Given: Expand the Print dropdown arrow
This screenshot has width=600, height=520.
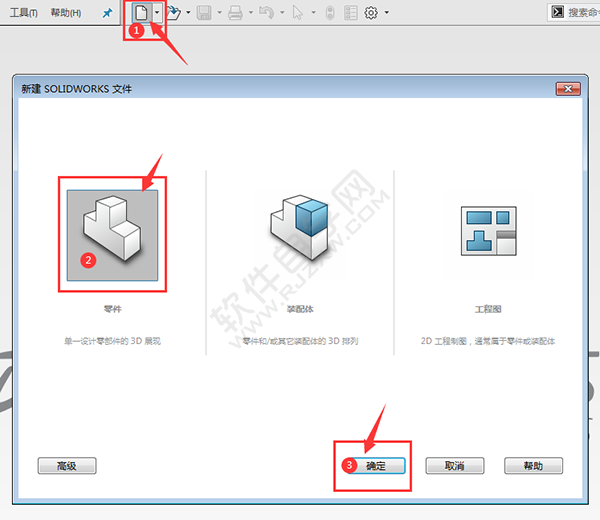Looking at the screenshot, I should click(x=251, y=13).
